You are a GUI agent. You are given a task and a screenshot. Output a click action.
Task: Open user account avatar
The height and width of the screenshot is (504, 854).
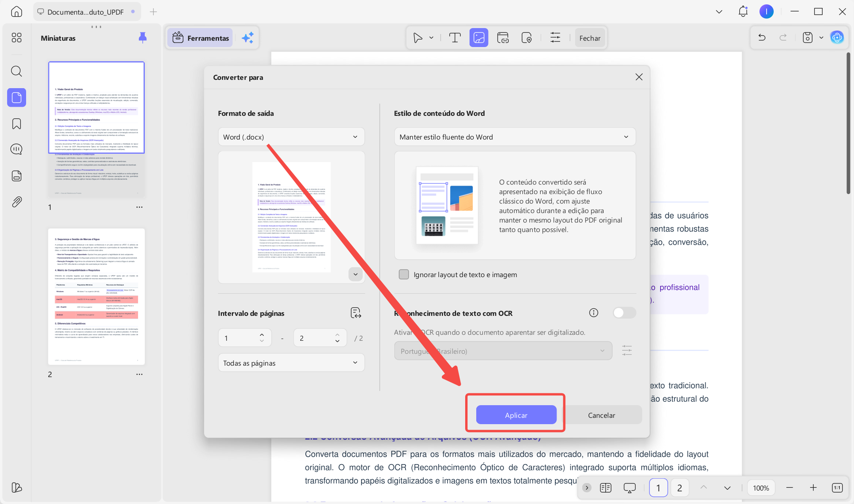(766, 11)
